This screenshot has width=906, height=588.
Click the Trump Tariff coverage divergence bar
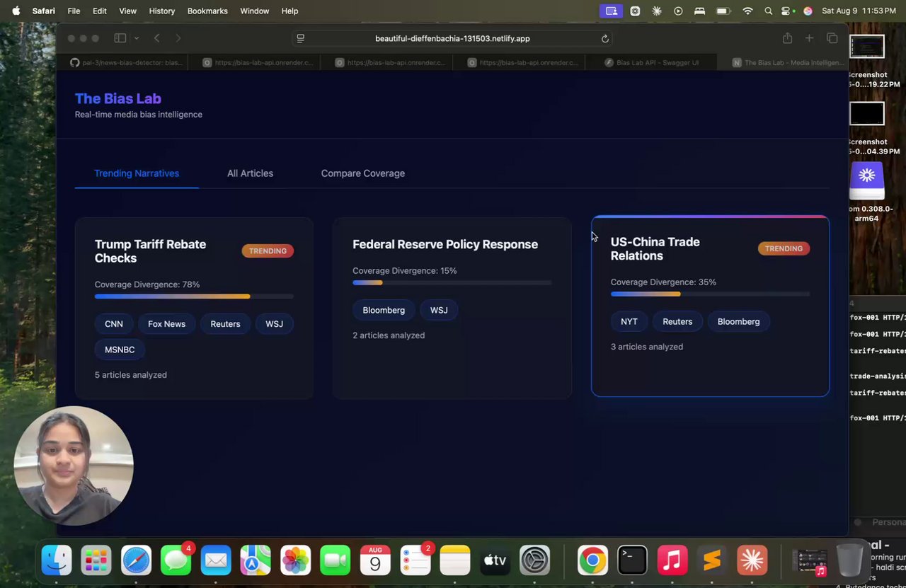pos(194,296)
